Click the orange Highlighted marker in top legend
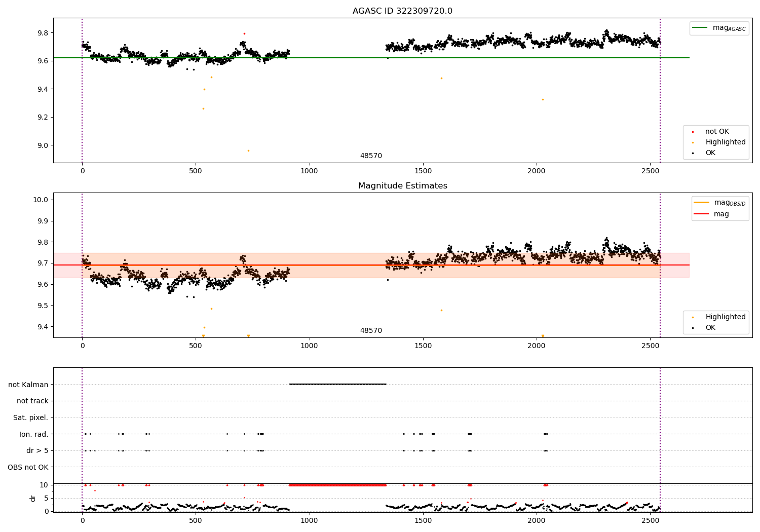760x532 pixels. click(693, 142)
